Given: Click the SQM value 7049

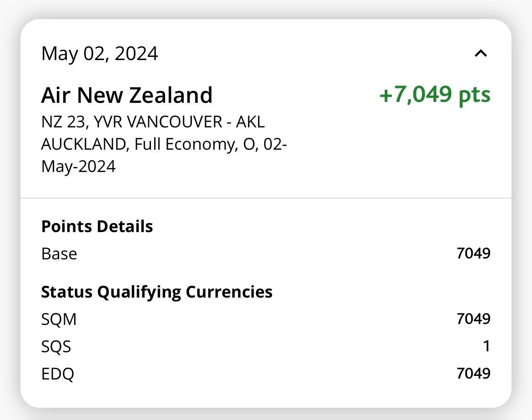Looking at the screenshot, I should [x=473, y=319].
